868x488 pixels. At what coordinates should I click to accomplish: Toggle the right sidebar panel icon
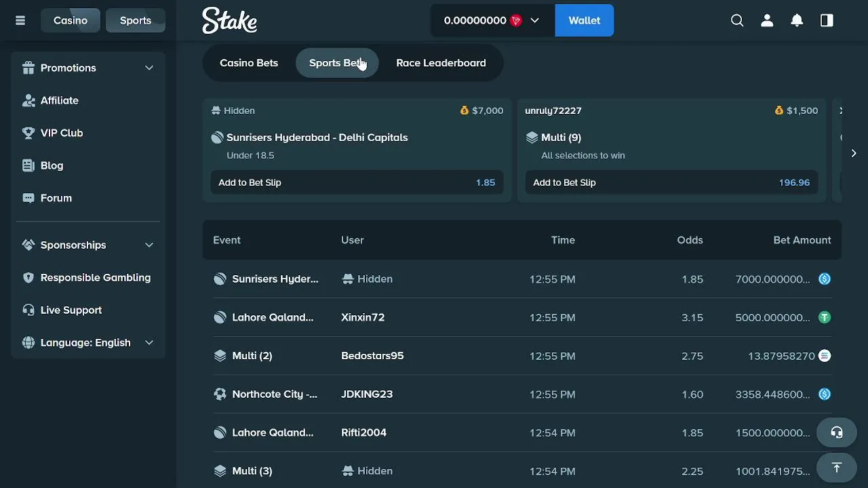[827, 20]
